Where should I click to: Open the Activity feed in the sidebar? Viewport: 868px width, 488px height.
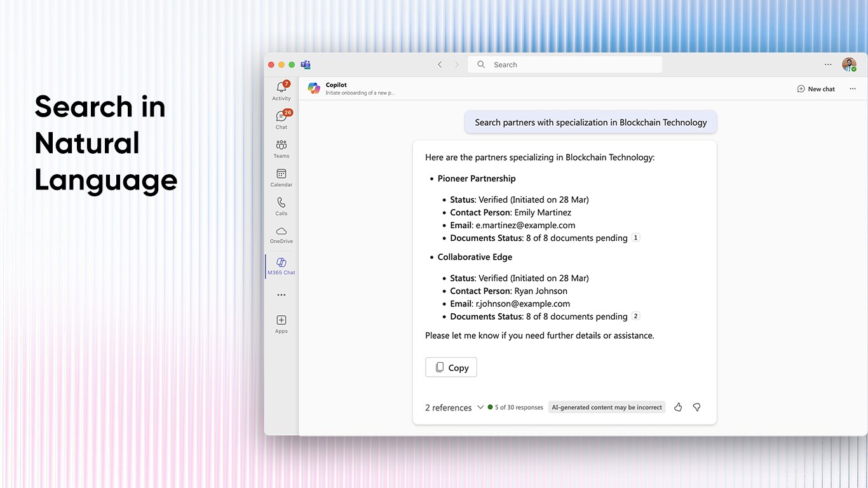point(281,90)
